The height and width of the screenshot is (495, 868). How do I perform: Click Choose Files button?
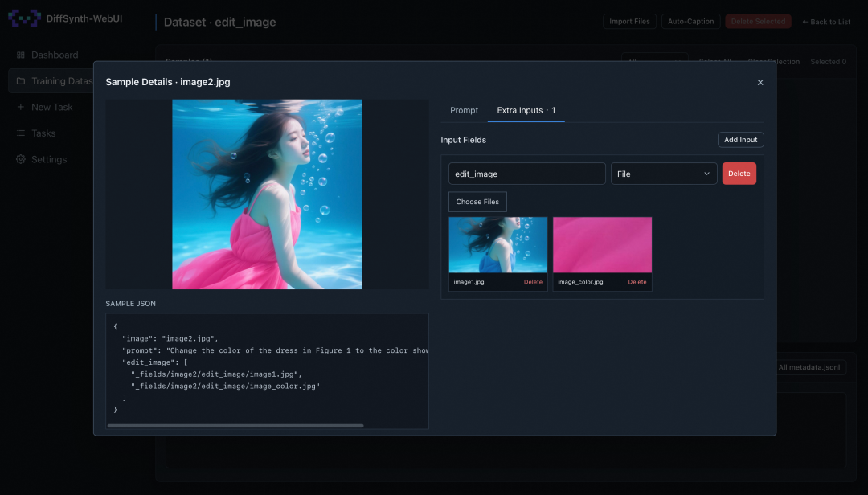(477, 202)
